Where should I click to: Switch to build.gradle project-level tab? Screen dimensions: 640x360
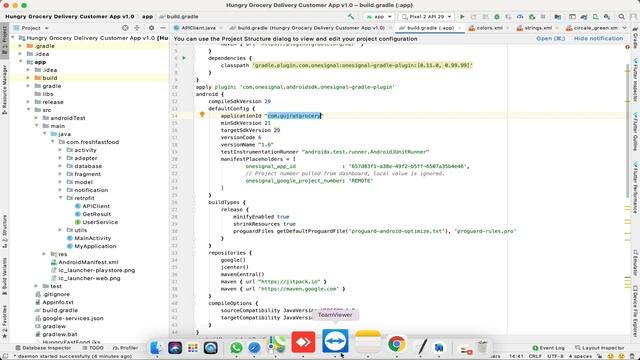pos(311,28)
